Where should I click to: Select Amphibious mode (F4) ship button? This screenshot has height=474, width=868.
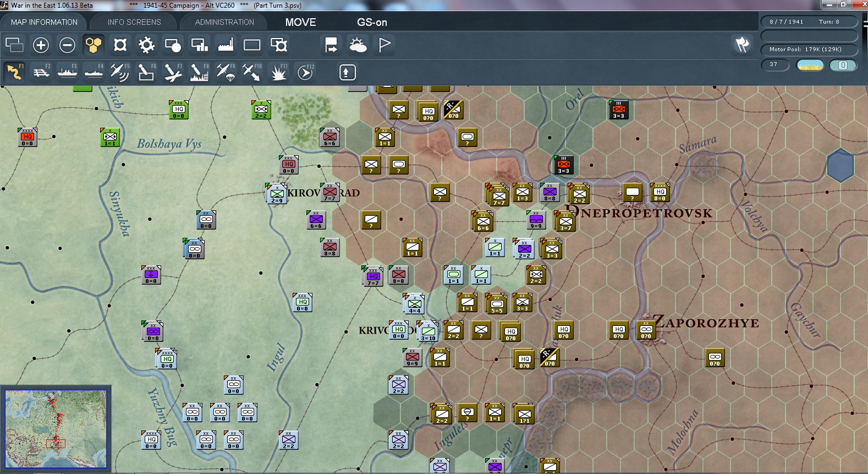pos(94,72)
